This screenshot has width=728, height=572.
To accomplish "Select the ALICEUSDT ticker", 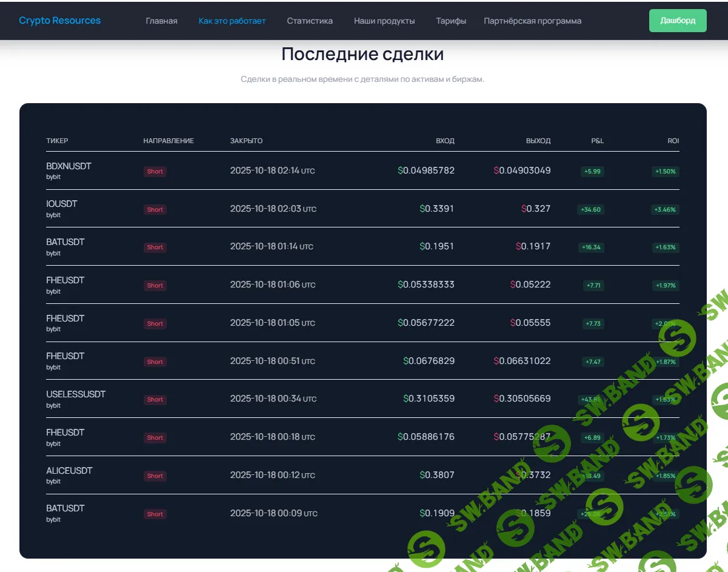I will pos(69,470).
